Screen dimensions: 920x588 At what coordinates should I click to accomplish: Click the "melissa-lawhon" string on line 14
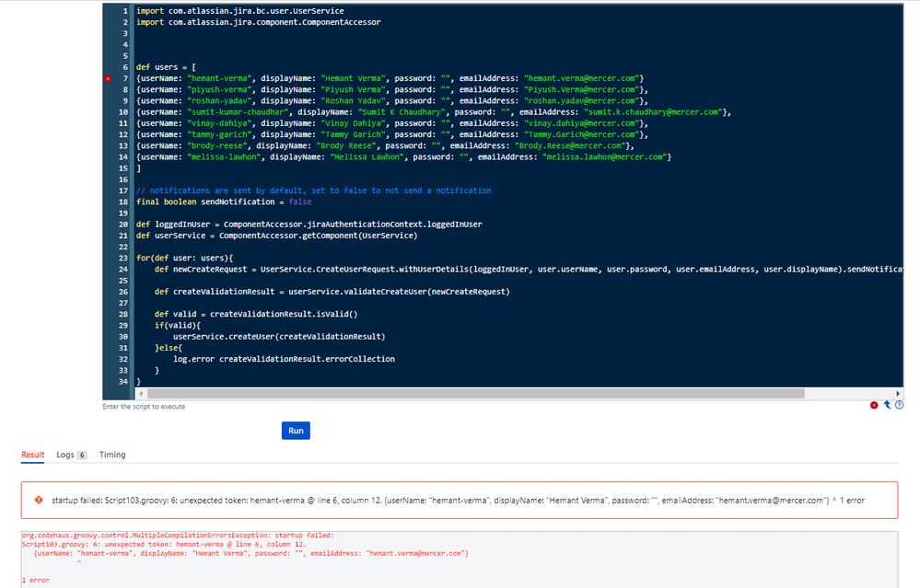(224, 156)
